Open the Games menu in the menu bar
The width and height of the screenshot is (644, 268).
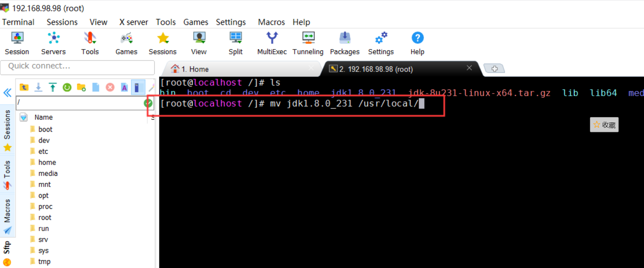point(196,22)
